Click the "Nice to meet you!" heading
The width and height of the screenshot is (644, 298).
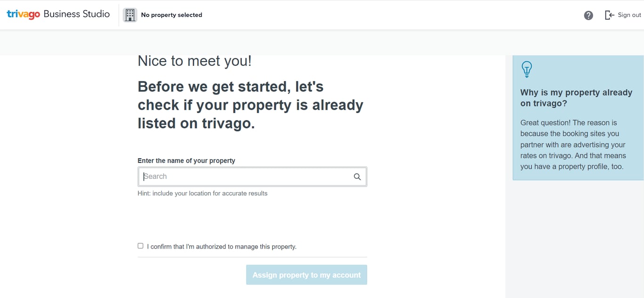(x=194, y=61)
